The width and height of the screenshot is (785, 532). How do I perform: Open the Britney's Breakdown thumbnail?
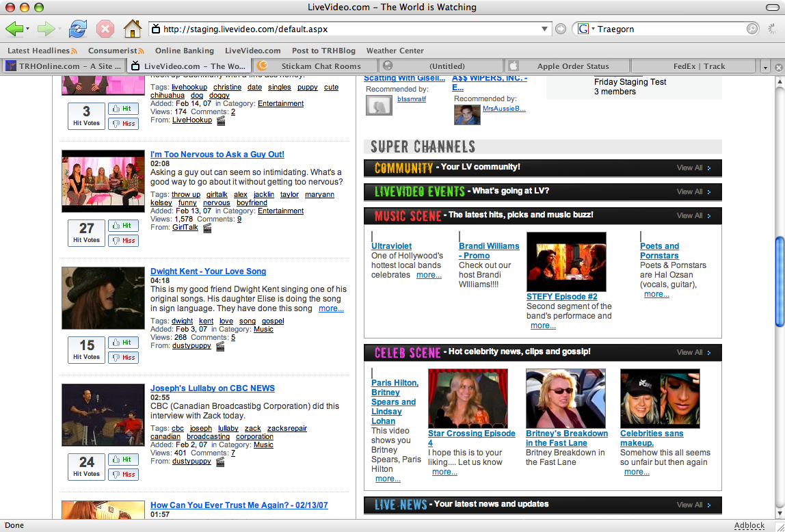click(566, 399)
